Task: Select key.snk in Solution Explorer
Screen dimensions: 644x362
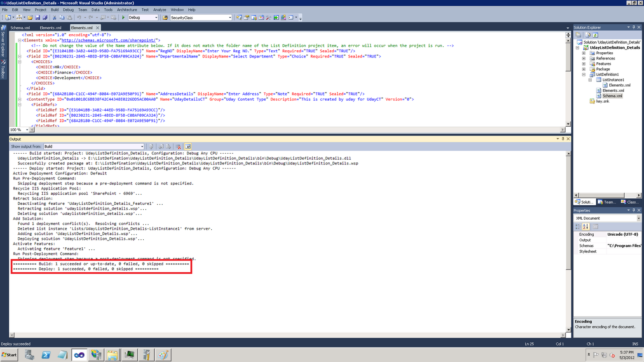Action: (x=603, y=101)
